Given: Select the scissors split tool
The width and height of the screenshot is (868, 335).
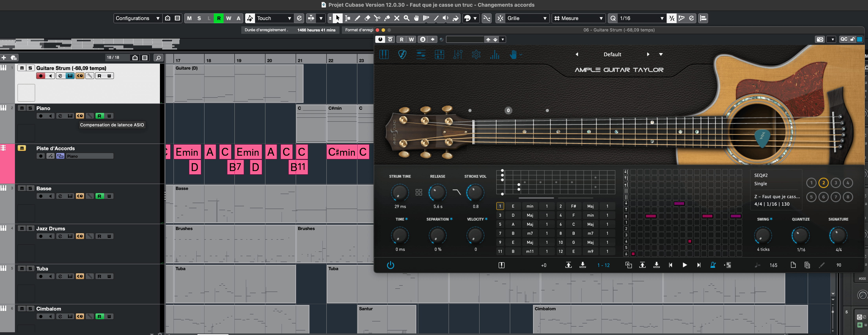Looking at the screenshot, I should tap(377, 18).
